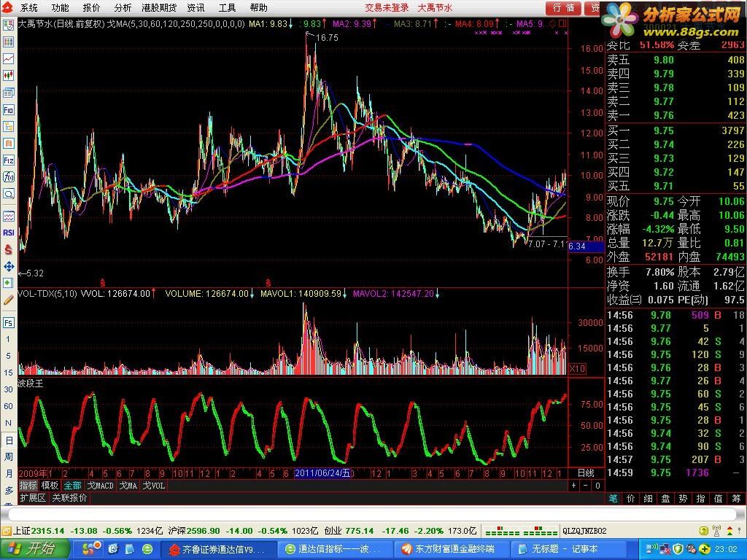Open the f(x) formula manager icon
Screen dimensions: 747x560
[x=9, y=177]
